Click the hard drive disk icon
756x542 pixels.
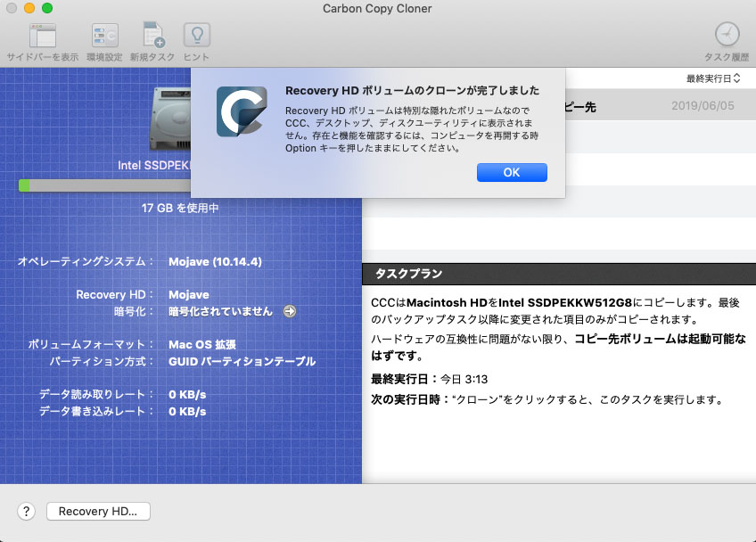[x=170, y=119]
